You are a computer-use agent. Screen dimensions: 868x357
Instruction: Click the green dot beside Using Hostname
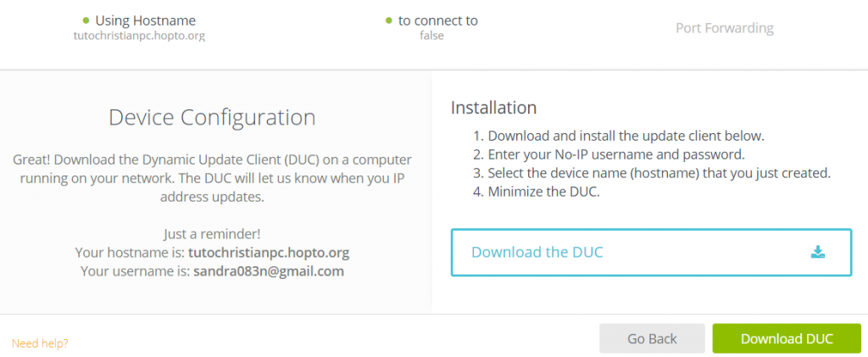86,20
